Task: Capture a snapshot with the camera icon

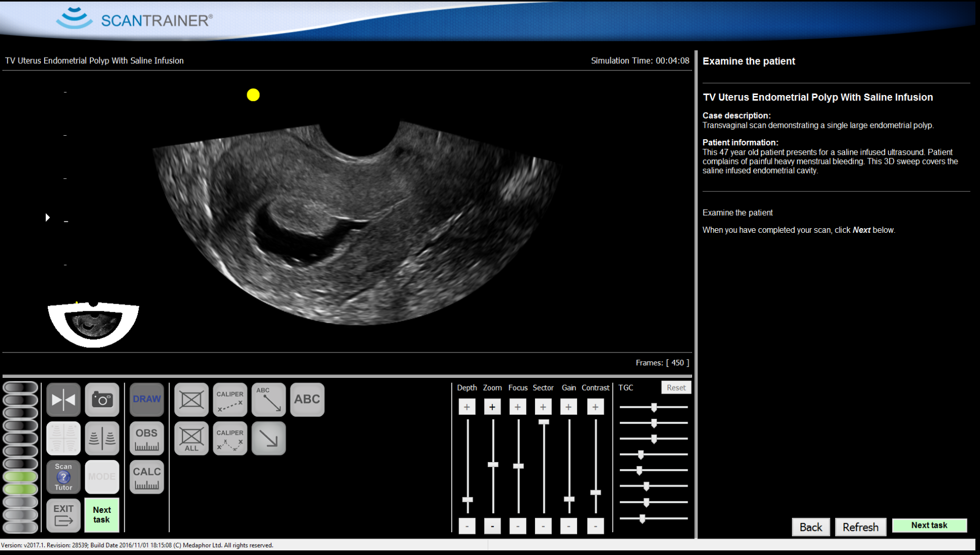Action: click(x=102, y=399)
